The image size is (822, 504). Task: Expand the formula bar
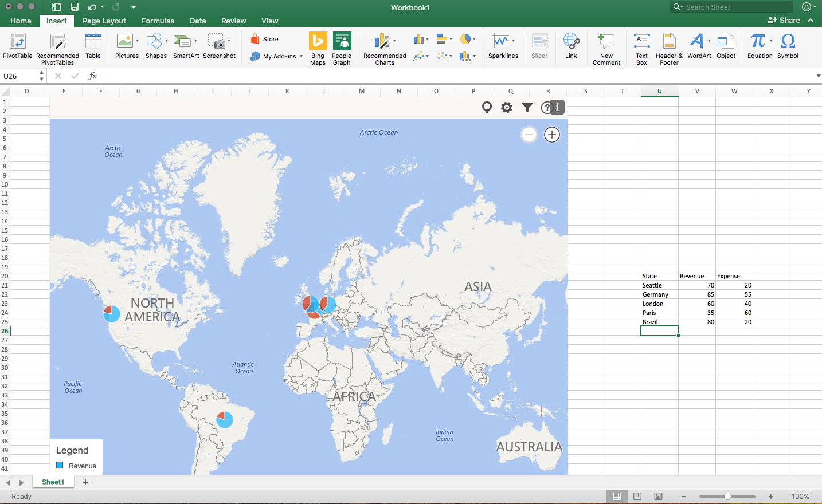click(x=818, y=76)
